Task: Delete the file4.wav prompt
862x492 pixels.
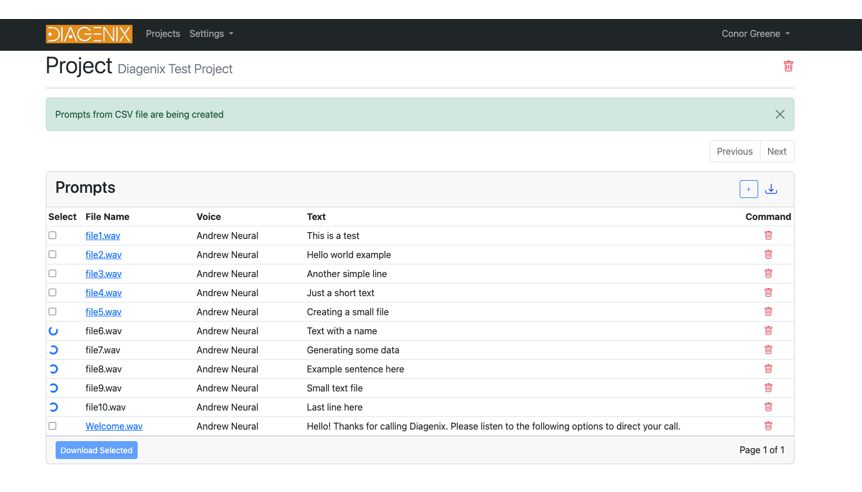Action: tap(768, 292)
